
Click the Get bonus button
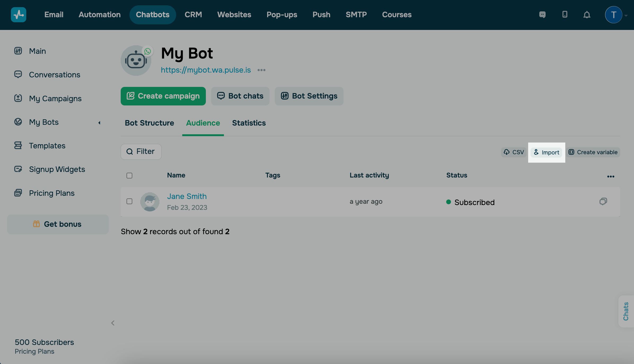pyautogui.click(x=58, y=224)
